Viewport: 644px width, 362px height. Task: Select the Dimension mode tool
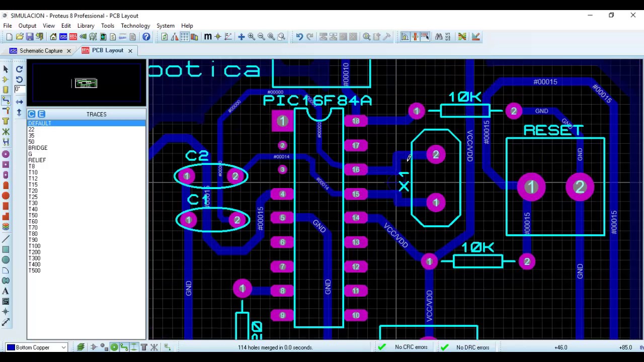(6, 322)
